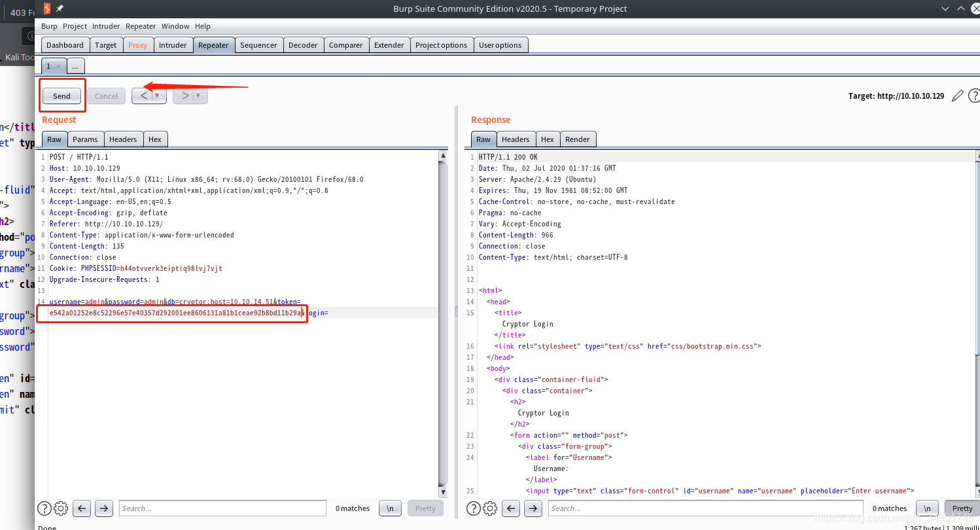Click the Cancel button in Repeater
Image resolution: width=980 pixels, height=530 pixels.
click(106, 96)
